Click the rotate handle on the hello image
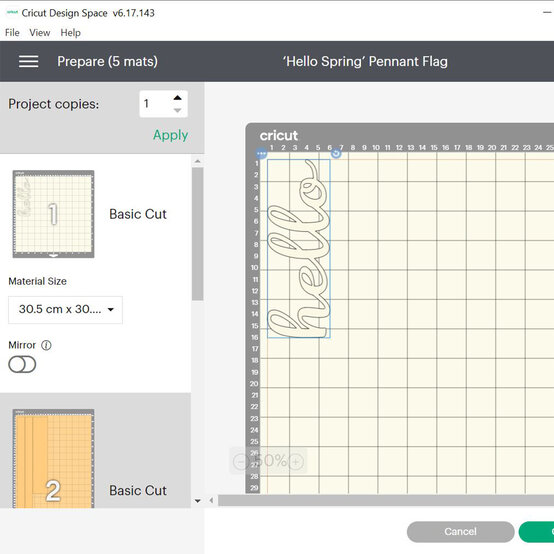Image resolution: width=554 pixels, height=554 pixels. (x=336, y=153)
